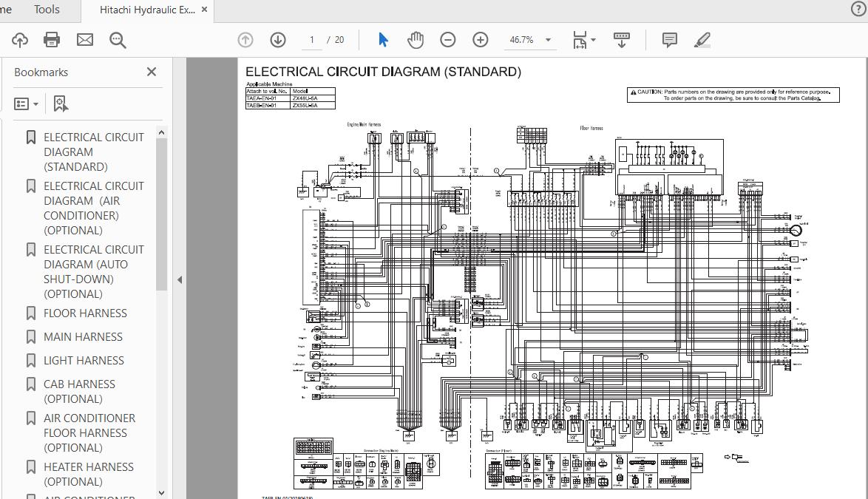This screenshot has height=499, width=868.
Task: Add a comment note
Action: click(670, 40)
